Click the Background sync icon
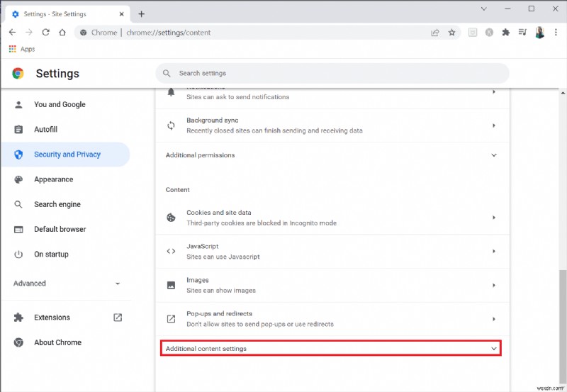 click(171, 125)
